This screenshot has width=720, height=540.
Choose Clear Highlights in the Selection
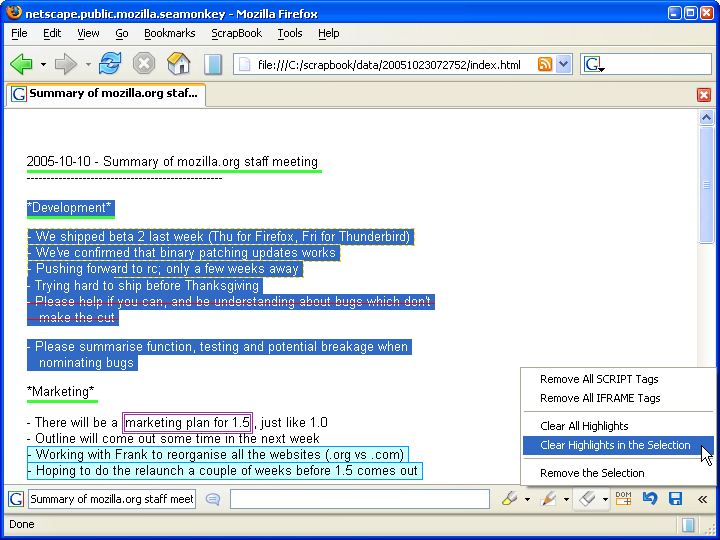point(618,445)
